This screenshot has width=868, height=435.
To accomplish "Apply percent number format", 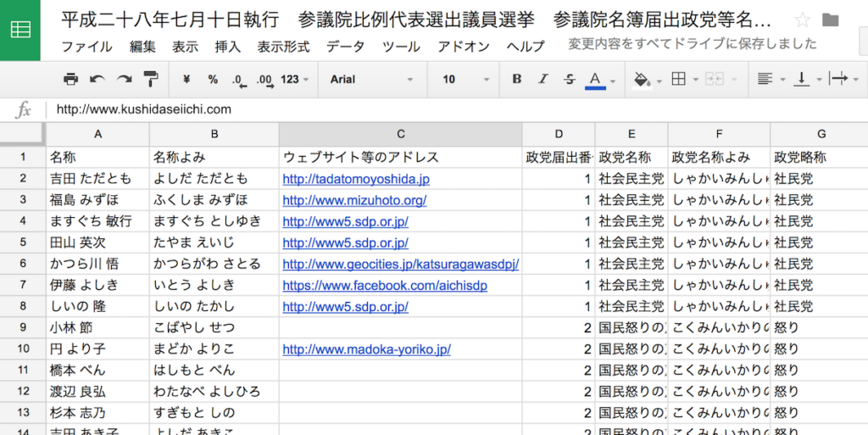I will [x=213, y=79].
